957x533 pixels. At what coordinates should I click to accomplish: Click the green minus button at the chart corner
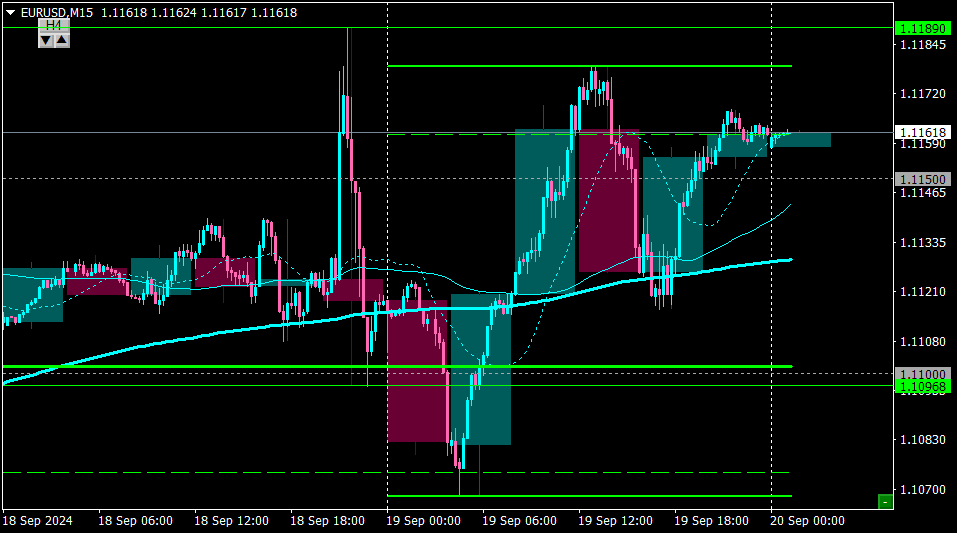point(885,501)
